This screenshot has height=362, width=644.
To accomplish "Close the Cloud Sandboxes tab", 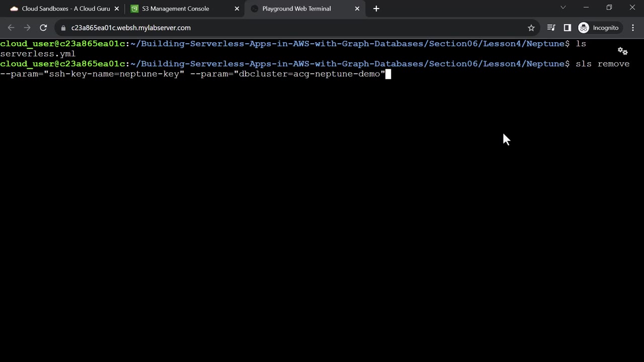I will click(x=117, y=9).
